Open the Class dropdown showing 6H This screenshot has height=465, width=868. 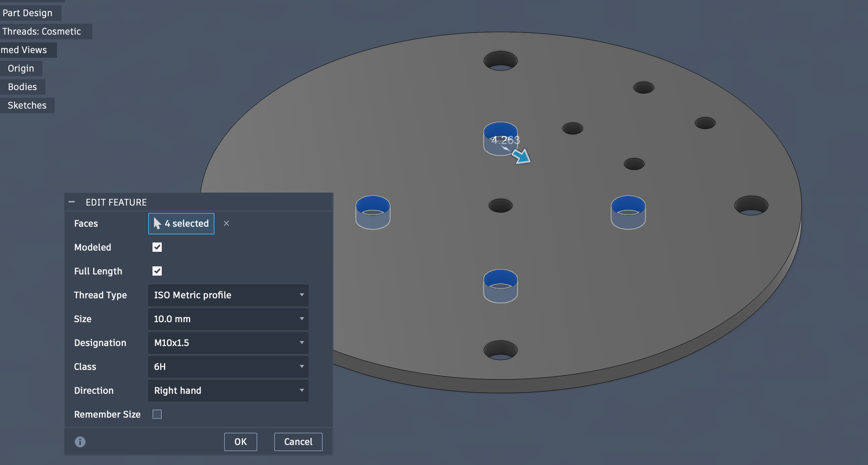click(x=228, y=366)
